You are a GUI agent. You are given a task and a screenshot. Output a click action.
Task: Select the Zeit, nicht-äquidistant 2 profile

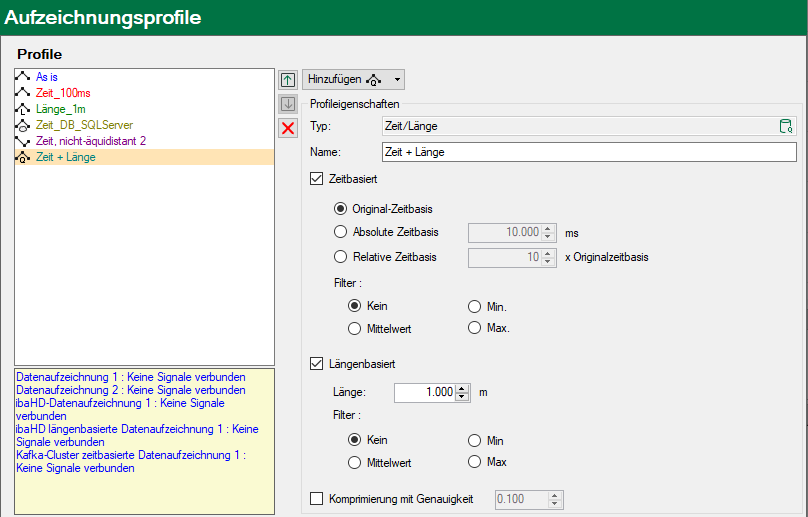click(x=91, y=141)
